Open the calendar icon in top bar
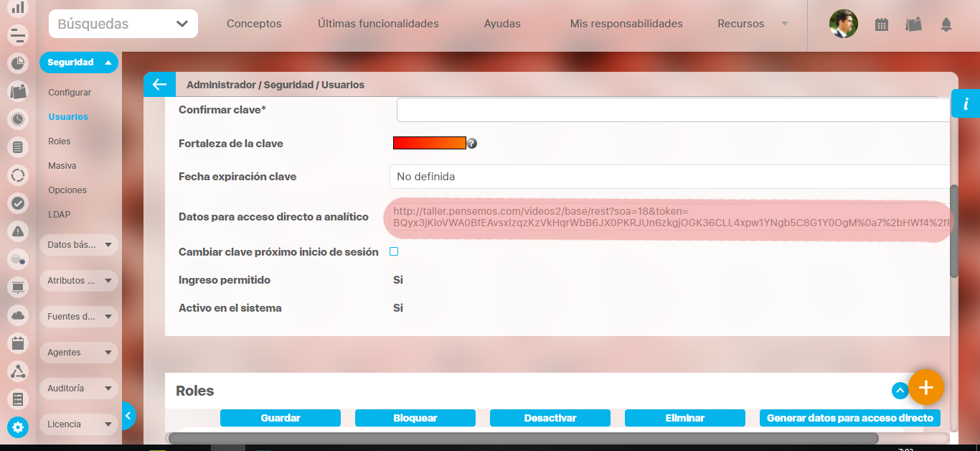Screen dimensions: 980x451 pos(882,24)
